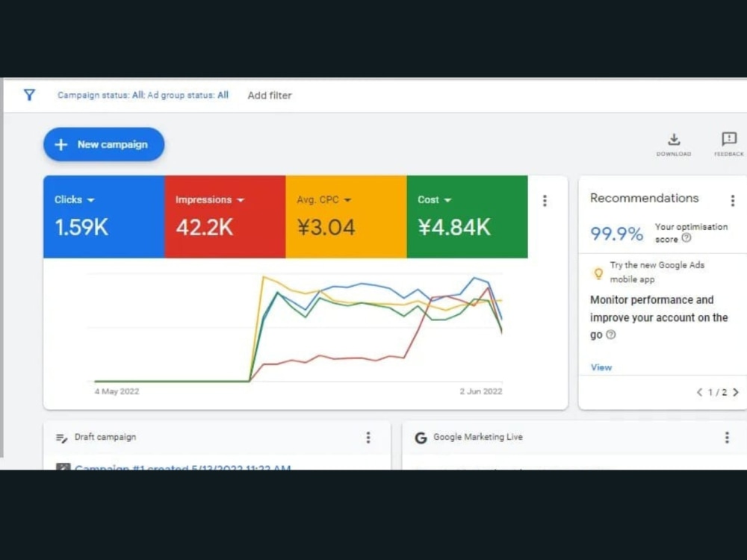Click the View link in Recommendations
Screen dimensions: 747x560
click(x=601, y=367)
